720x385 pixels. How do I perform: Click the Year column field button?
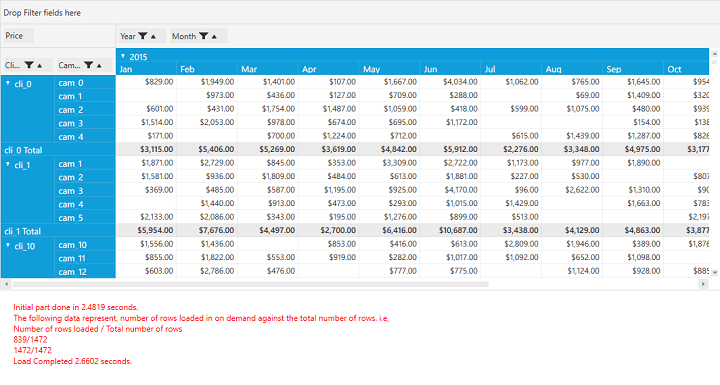[141, 36]
